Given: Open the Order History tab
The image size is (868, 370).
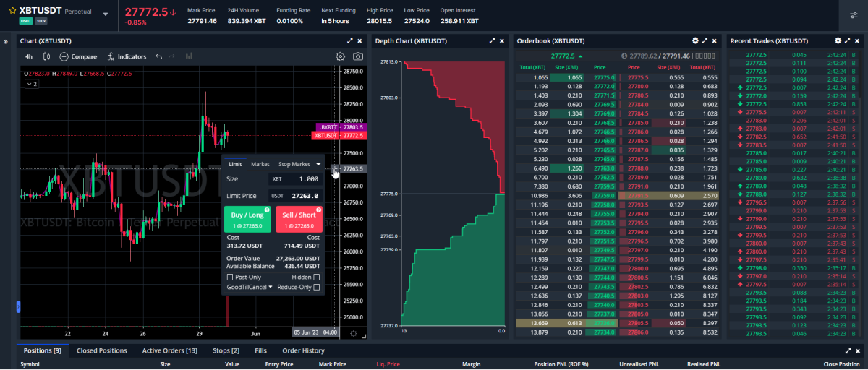Looking at the screenshot, I should tap(303, 350).
